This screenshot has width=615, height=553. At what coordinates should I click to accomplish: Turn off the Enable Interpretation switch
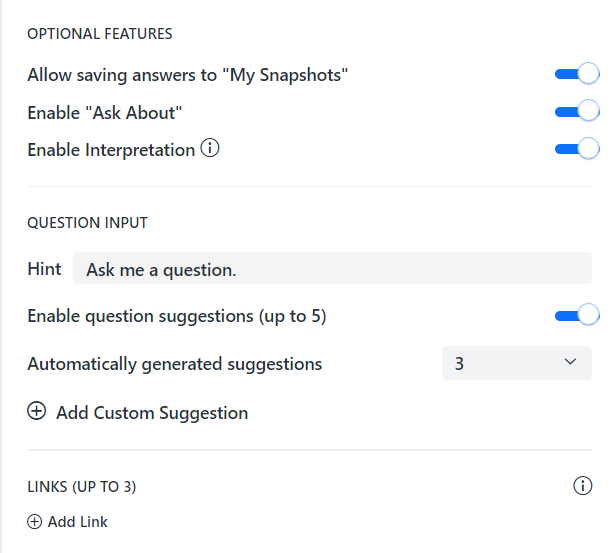tap(576, 149)
